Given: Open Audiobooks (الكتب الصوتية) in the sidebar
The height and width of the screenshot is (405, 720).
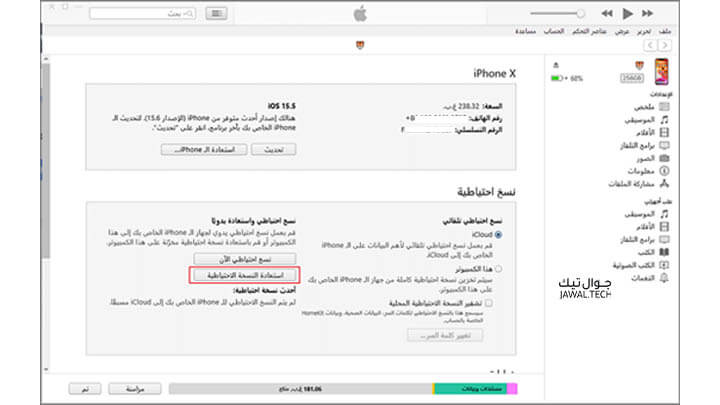Looking at the screenshot, I should coord(641,265).
